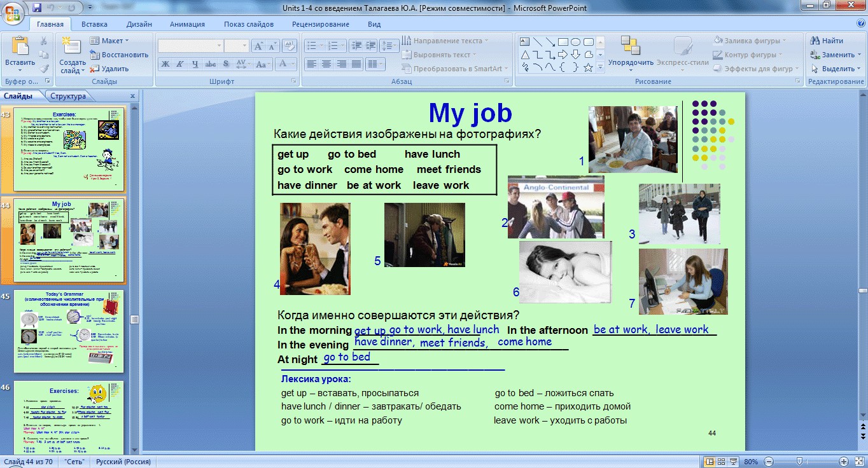Toggle italic (К) formatting
The height and width of the screenshot is (468, 868).
tap(180, 64)
